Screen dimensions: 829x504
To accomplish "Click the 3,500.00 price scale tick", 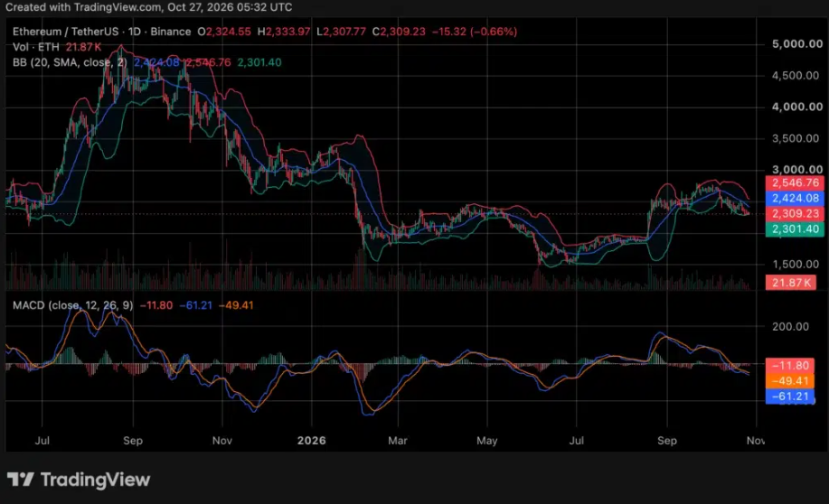I will (x=796, y=138).
